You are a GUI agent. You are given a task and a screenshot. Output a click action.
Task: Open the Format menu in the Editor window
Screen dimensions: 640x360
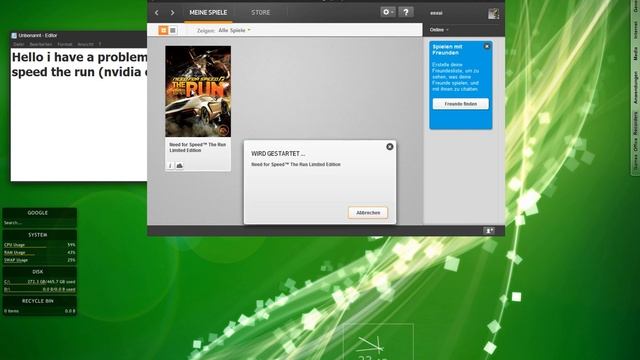coord(64,44)
